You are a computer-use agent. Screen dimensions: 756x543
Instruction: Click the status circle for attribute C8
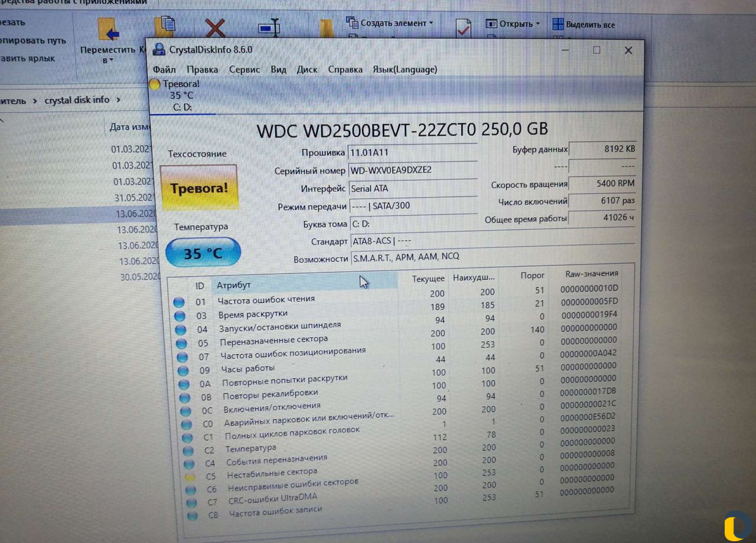pyautogui.click(x=192, y=516)
